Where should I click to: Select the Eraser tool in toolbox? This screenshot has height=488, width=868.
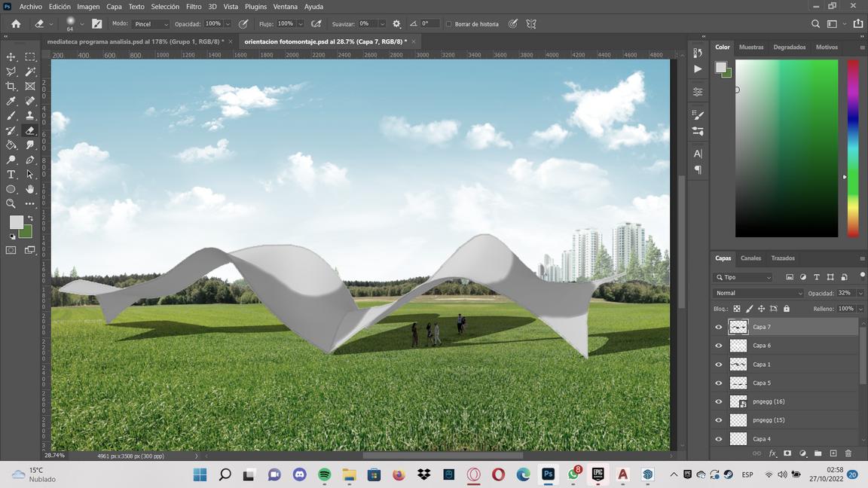coord(30,130)
